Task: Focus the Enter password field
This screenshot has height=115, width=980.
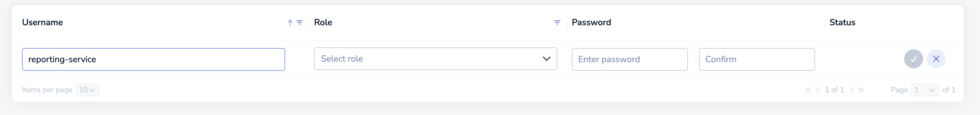Action: point(630,59)
